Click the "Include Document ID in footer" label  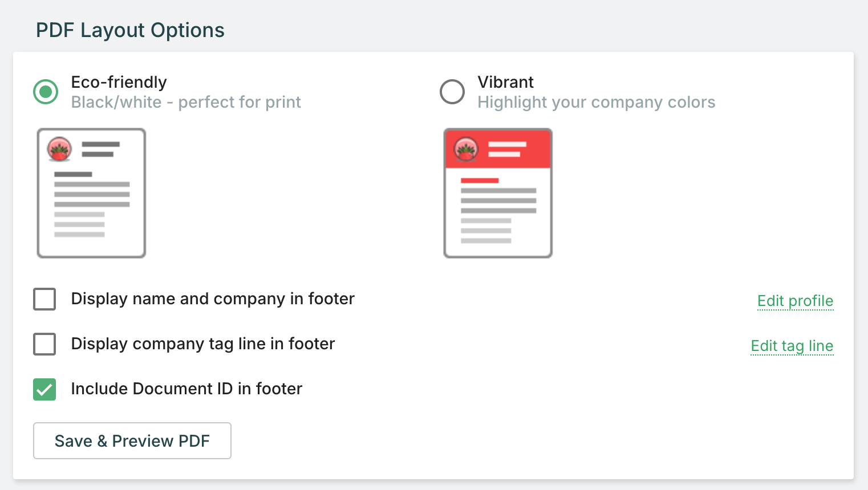click(186, 389)
